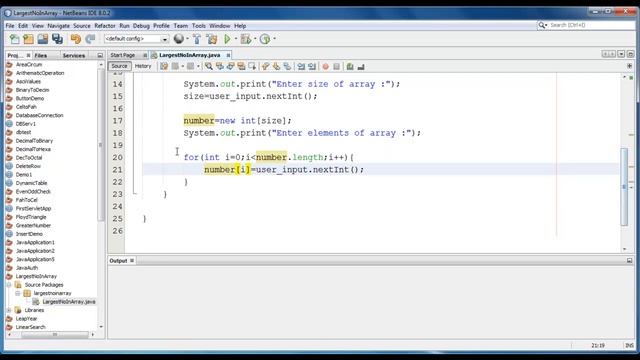The width and height of the screenshot is (640, 360).
Task: Click the Build Project hammer icon
Action: pyautogui.click(x=197, y=39)
